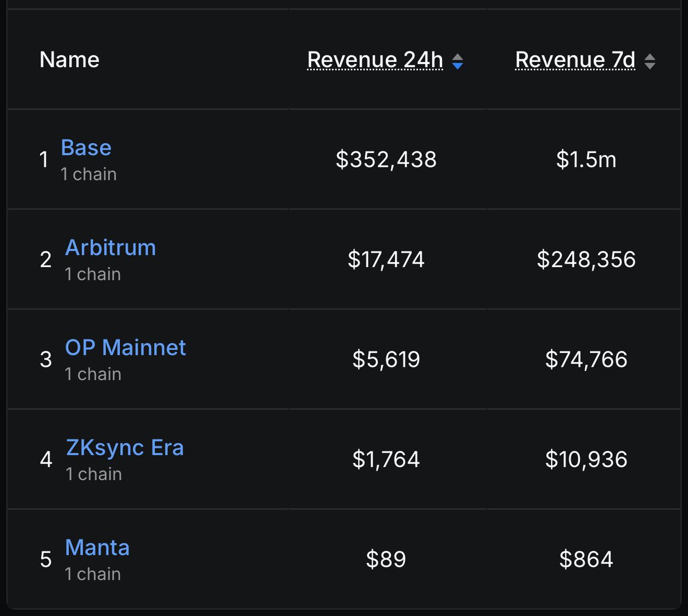Open the Base link
Screen dimensions: 688x616
tap(86, 148)
